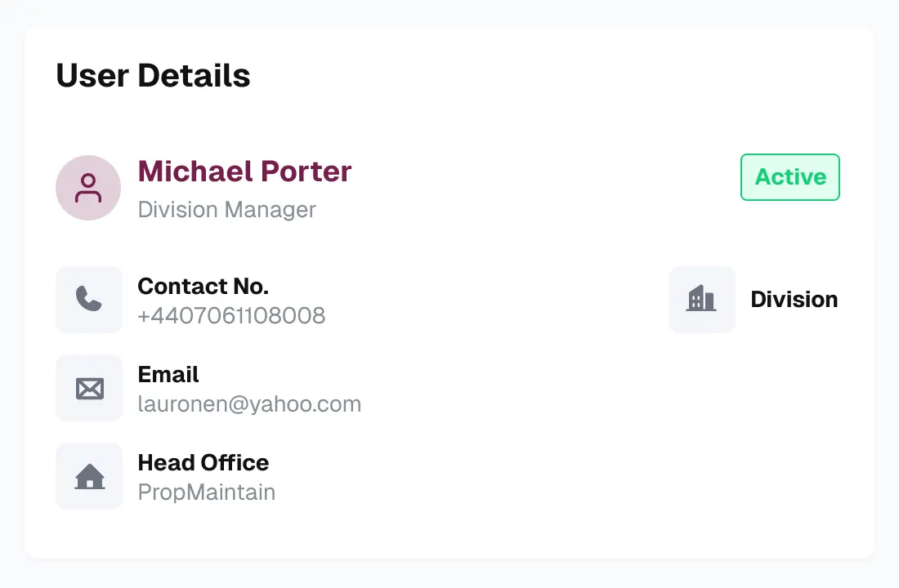The width and height of the screenshot is (899, 588).
Task: Select the phone number +4407061108008
Action: [231, 315]
